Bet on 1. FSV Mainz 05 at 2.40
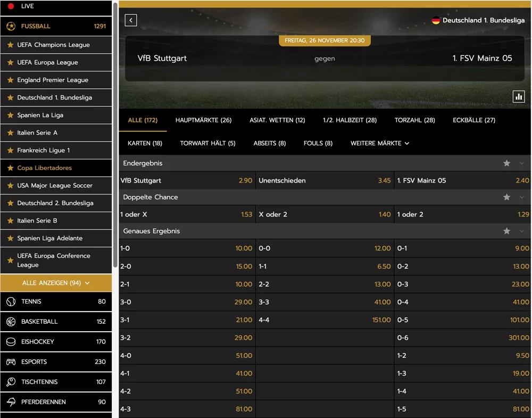 [463, 181]
